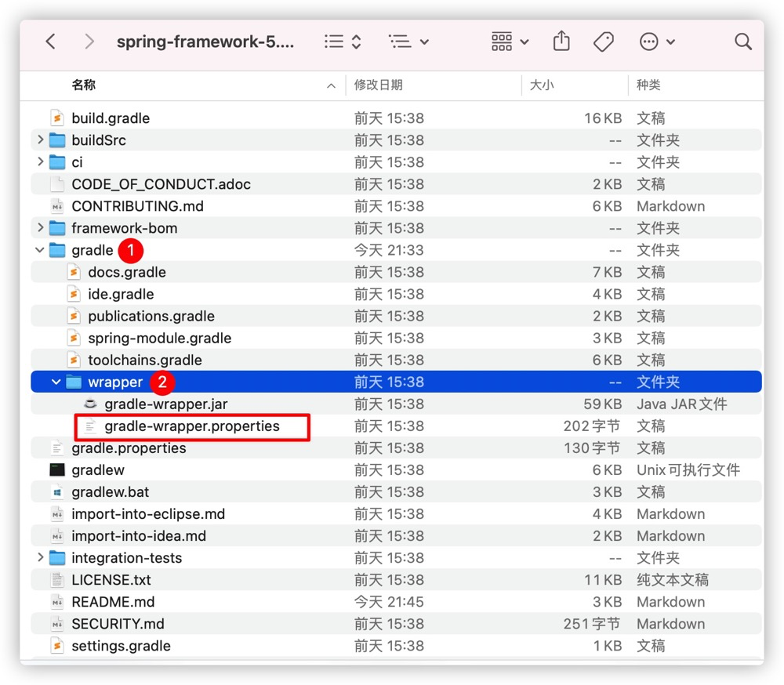Click the README.md date 今天 21:45
Viewport: 784px width, 685px height.
[x=389, y=602]
